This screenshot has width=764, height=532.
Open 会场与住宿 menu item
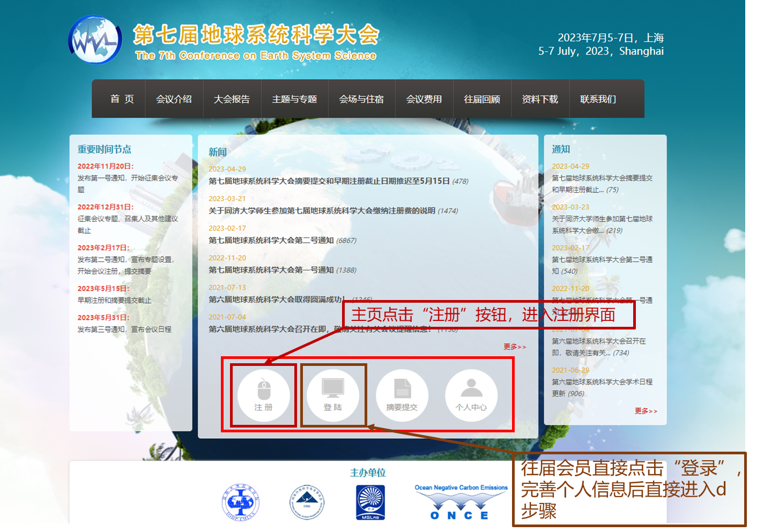coord(361,99)
